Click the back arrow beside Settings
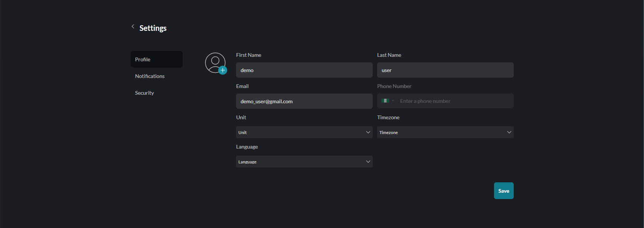 click(x=133, y=26)
